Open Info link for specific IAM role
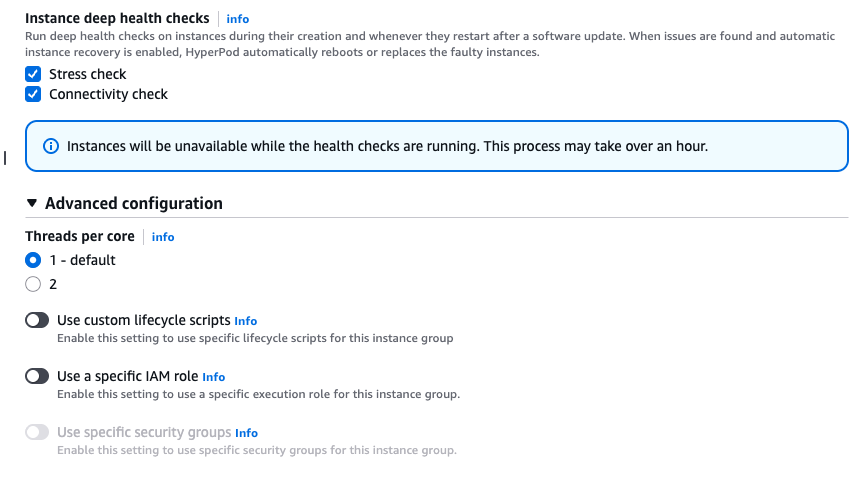The width and height of the screenshot is (862, 484). pos(214,377)
